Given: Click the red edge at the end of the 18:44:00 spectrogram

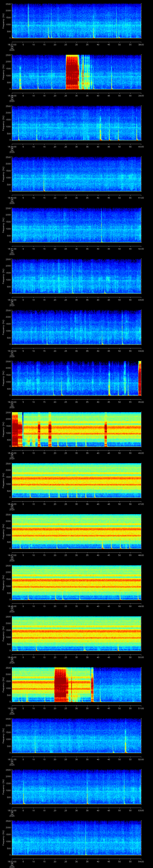Looking at the screenshot, I should [x=140, y=378].
